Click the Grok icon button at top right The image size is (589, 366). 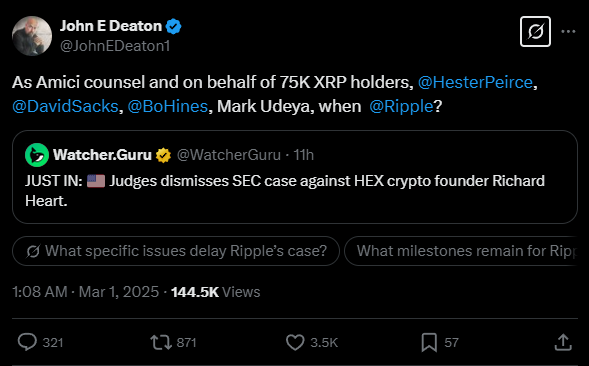pyautogui.click(x=535, y=32)
